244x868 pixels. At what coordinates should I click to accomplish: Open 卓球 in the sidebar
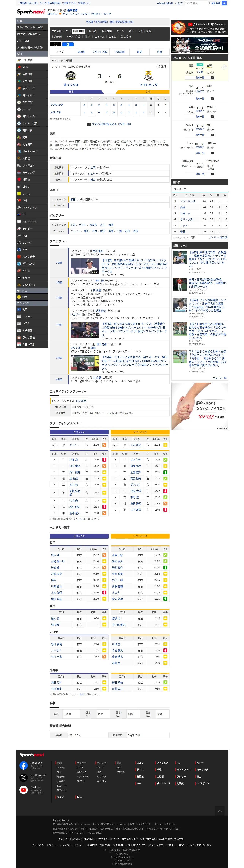(x=32, y=200)
